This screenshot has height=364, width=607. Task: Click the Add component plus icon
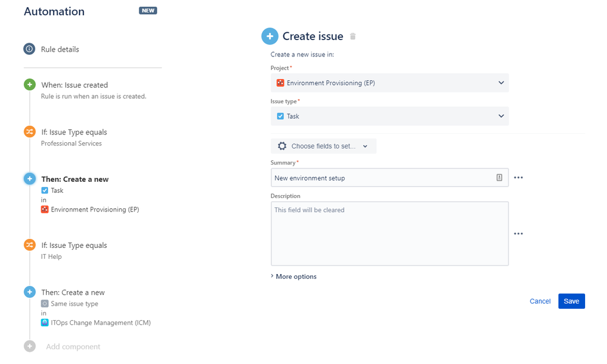[x=29, y=346]
